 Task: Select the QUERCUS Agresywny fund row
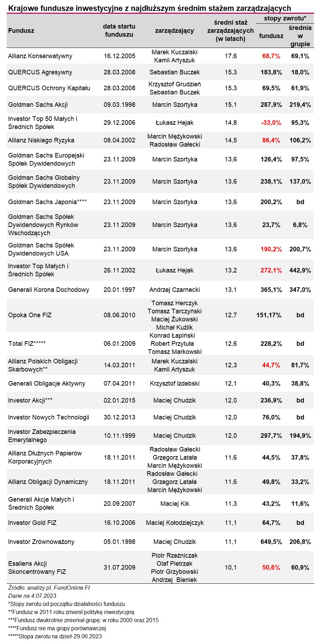160,72
